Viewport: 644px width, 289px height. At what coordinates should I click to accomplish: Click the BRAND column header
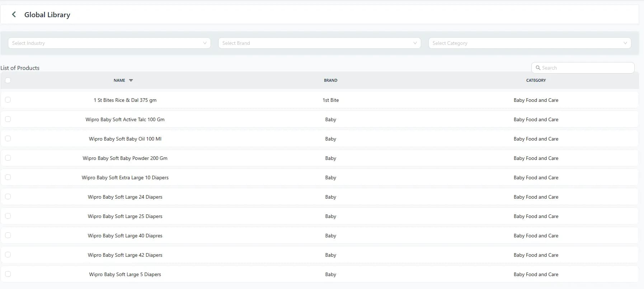[x=330, y=80]
